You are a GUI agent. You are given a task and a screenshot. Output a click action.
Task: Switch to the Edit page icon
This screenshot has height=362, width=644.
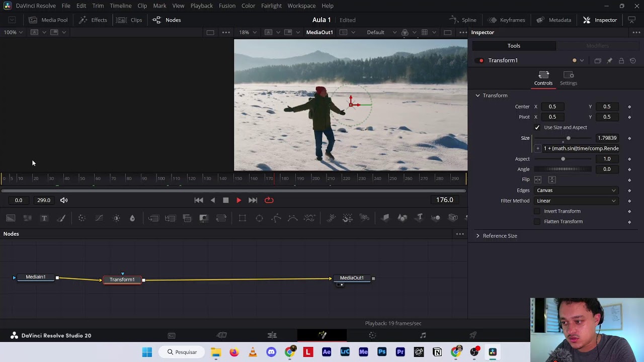click(272, 335)
